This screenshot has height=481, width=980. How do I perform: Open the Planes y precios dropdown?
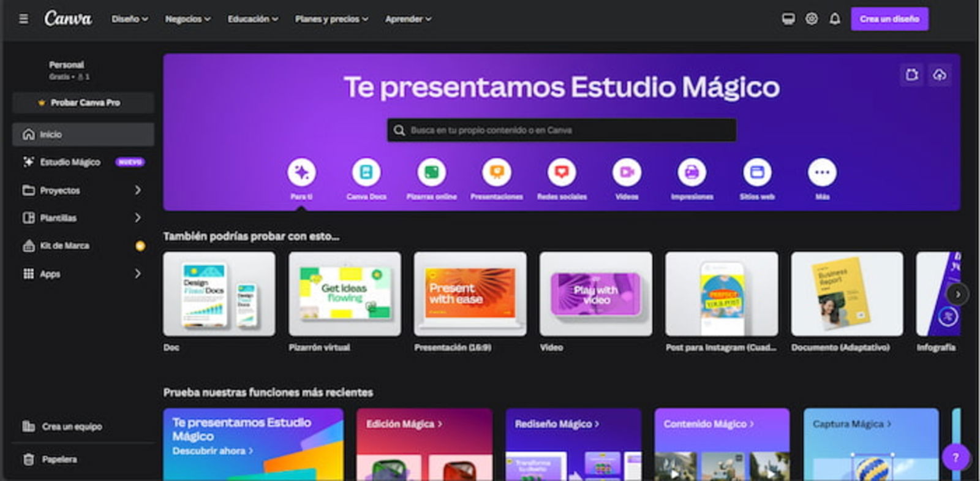(x=331, y=19)
